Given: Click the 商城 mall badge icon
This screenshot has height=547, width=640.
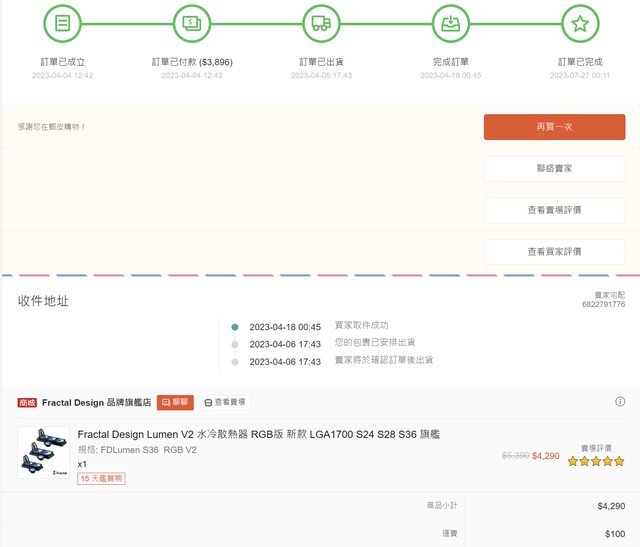Looking at the screenshot, I should (27, 402).
